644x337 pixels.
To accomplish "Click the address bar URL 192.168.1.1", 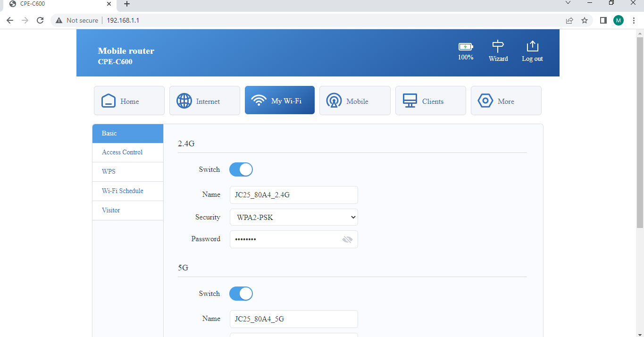I will (x=123, y=20).
